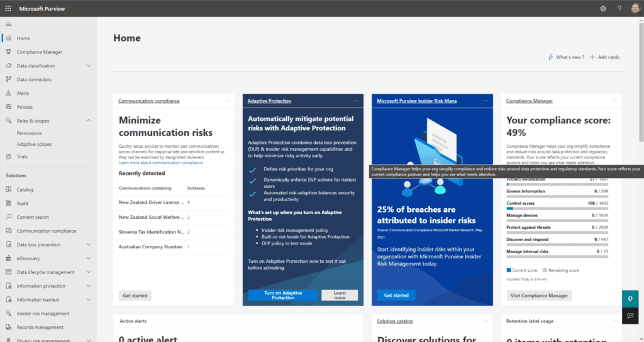644x342 pixels.
Task: Click the Information barriers icon
Action: click(9, 299)
